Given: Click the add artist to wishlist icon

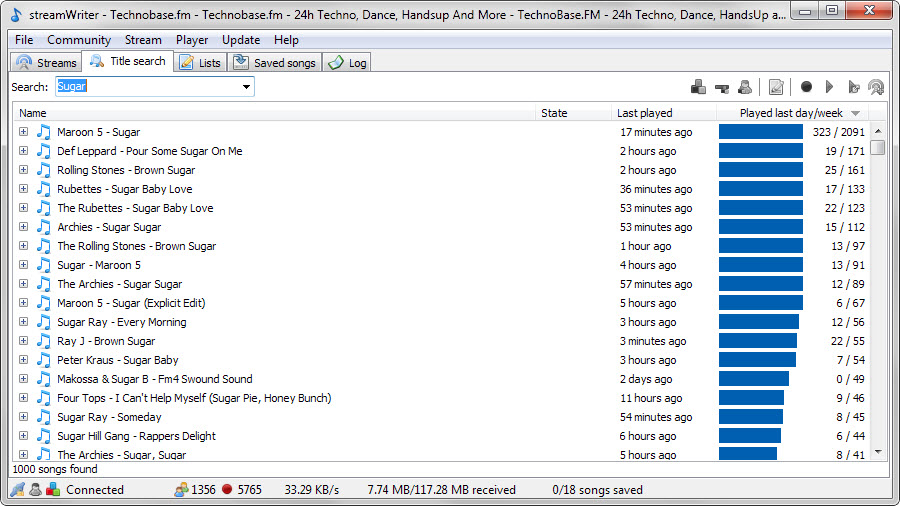Looking at the screenshot, I should (745, 87).
